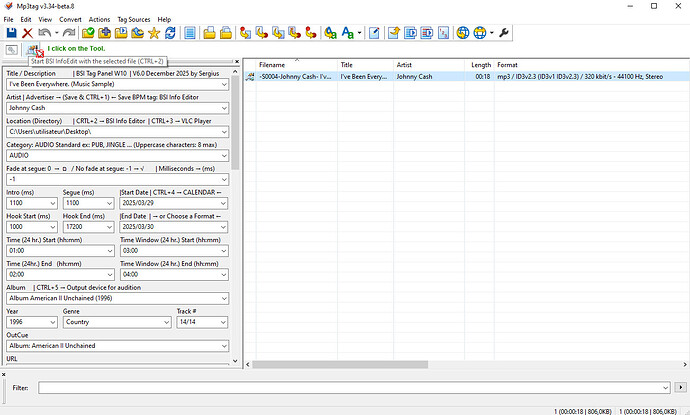Open the Actions (Quick) dropdown arrow
The height and width of the screenshot is (415, 690).
(x=359, y=33)
